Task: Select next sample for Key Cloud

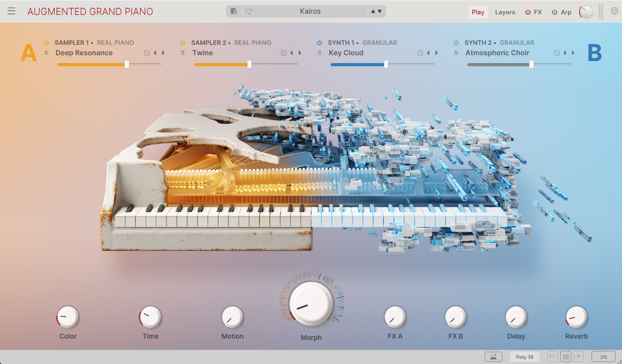Action: [x=437, y=53]
